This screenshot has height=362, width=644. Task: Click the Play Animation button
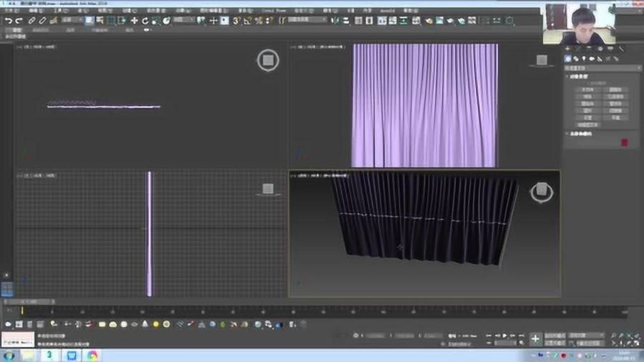pyautogui.click(x=505, y=336)
